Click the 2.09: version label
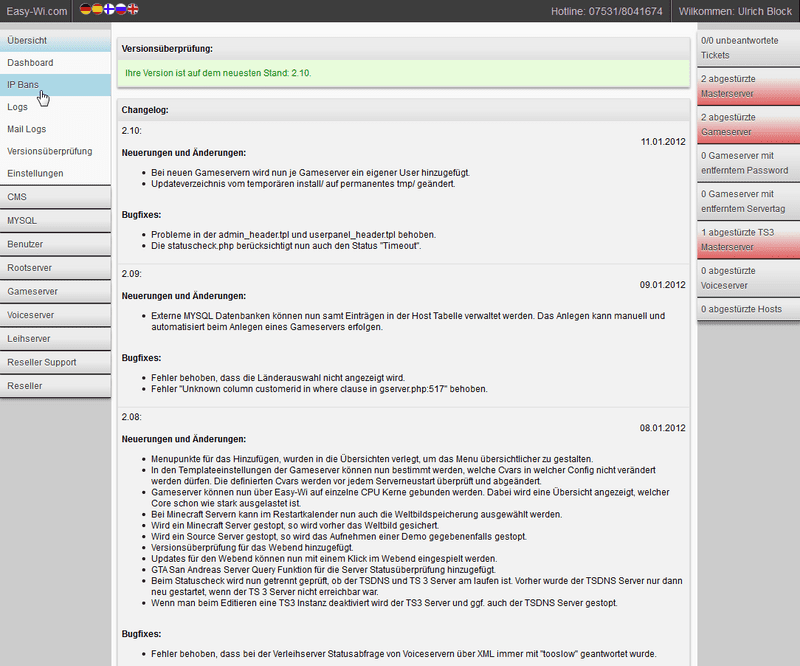Viewport: 800px width, 666px height. point(132,274)
